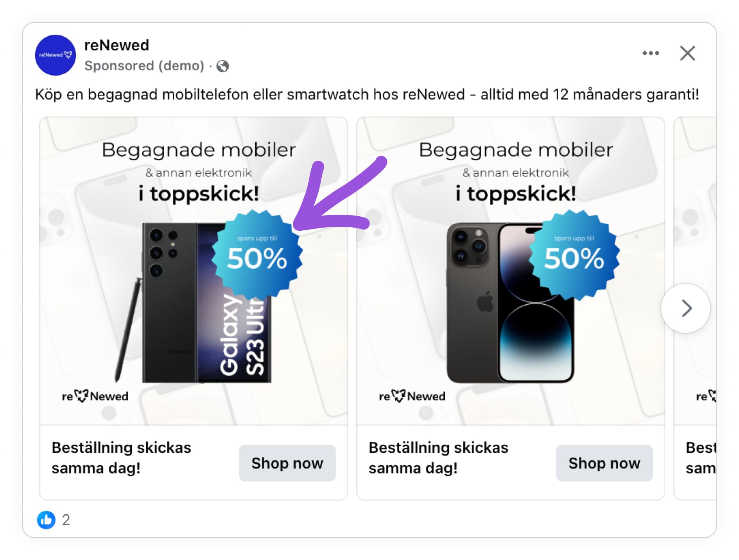Click the reaction count number 2
The height and width of the screenshot is (560, 739).
point(66,520)
